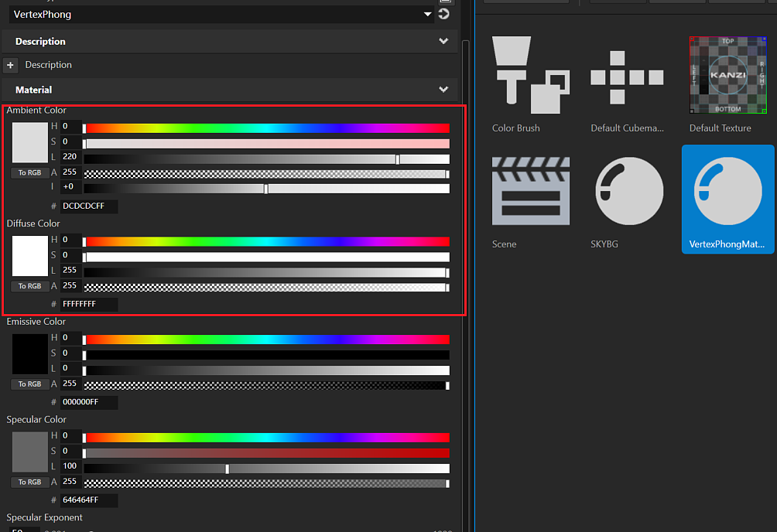Click the properties panel vertical scrollbar
Screen dimensions: 777x532
click(465, 286)
